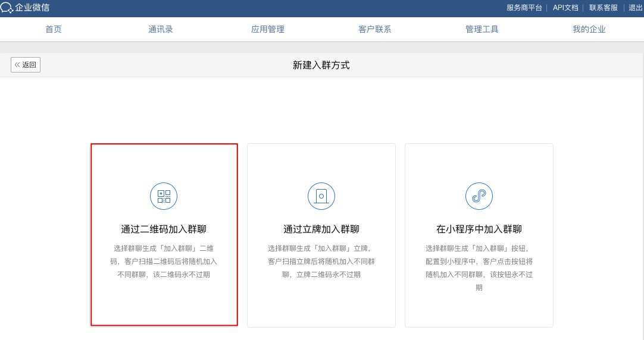Open the 服务商平台 link
Viewport: 644px width, 340px height.
coord(524,8)
